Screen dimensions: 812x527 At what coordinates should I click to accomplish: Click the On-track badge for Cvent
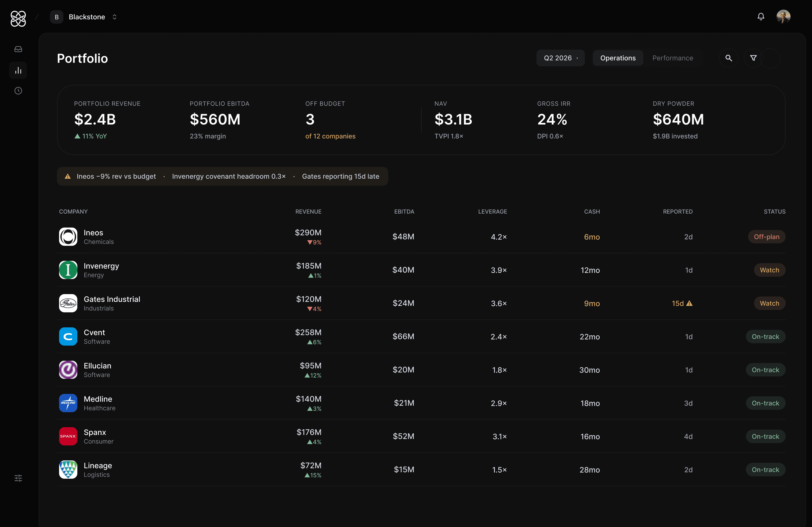[765, 337]
